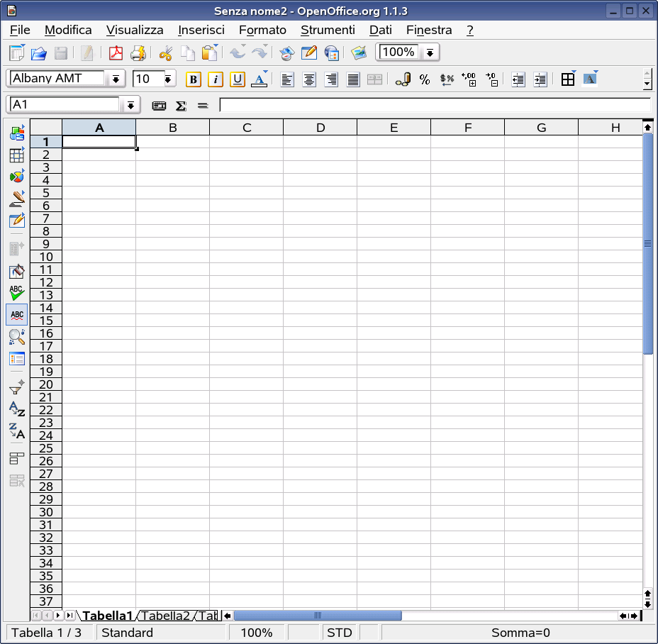Screen dimensions: 658x644
Task: Open the font name dropdown
Action: (116, 78)
